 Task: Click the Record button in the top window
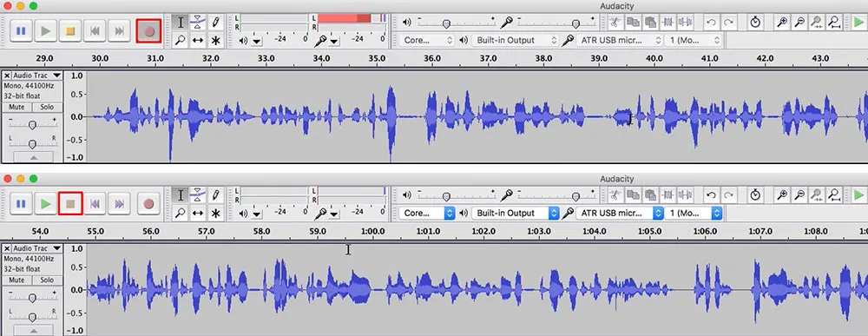(x=149, y=31)
